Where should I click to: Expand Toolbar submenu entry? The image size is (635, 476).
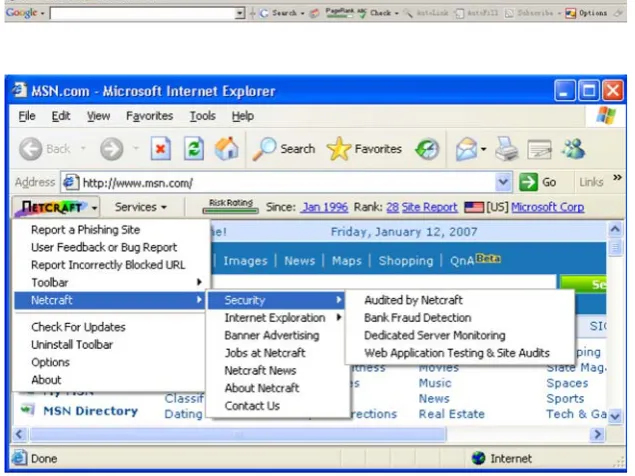click(x=108, y=282)
